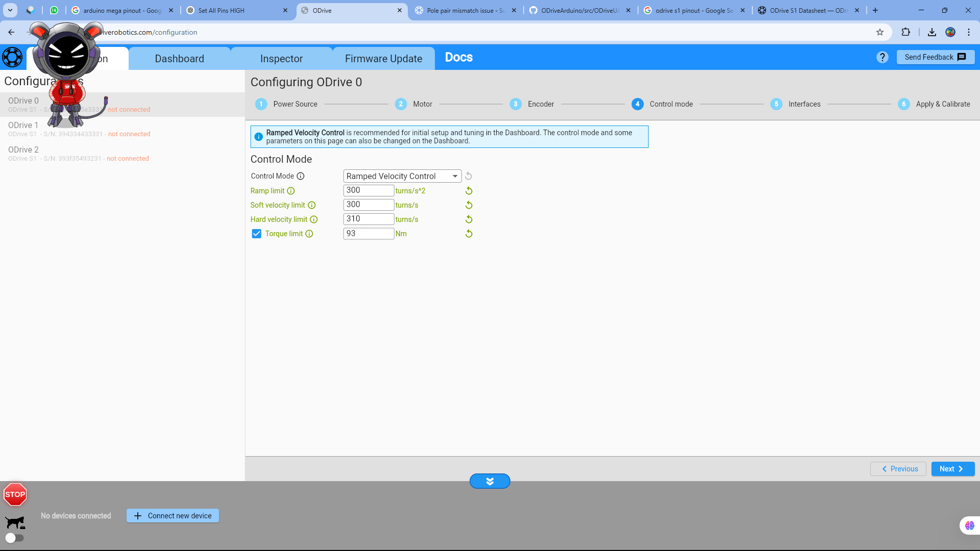Open Chrome three-dot menu
Image resolution: width=980 pixels, height=551 pixels.
(x=969, y=32)
